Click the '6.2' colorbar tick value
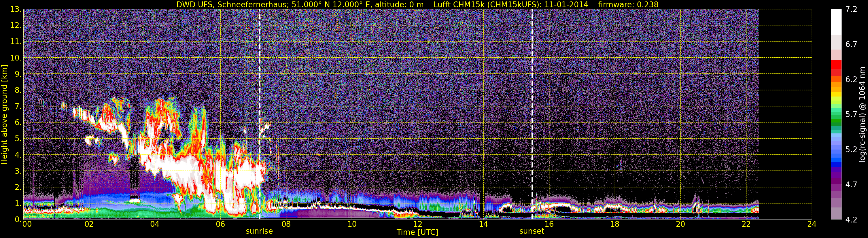This screenshot has width=868, height=238. tap(851, 80)
